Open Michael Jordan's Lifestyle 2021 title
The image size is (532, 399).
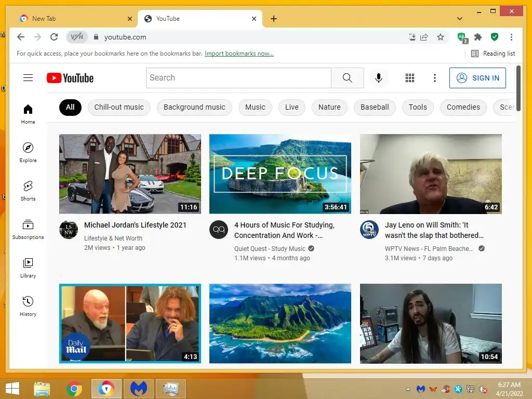[135, 225]
